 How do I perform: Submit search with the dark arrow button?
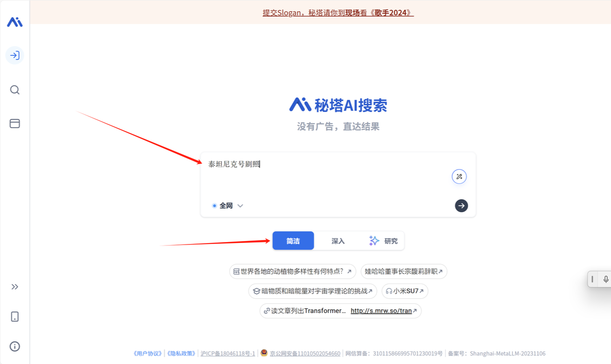461,206
